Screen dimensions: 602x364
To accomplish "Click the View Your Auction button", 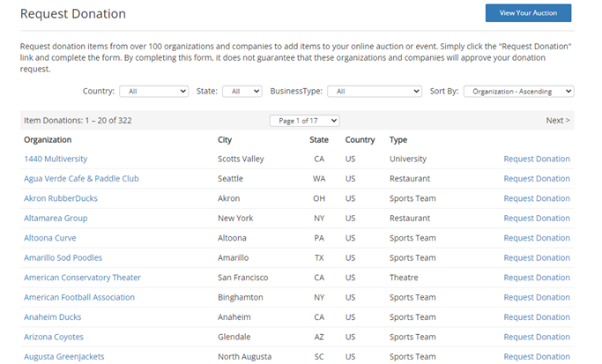I will coord(528,13).
